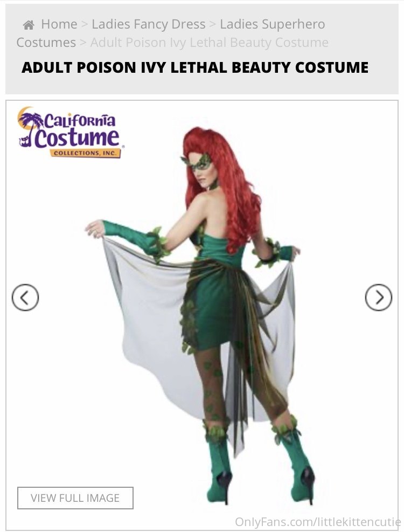The image size is (404, 532).
Task: Go to Ladies Fancy Dress category
Action: (x=149, y=24)
